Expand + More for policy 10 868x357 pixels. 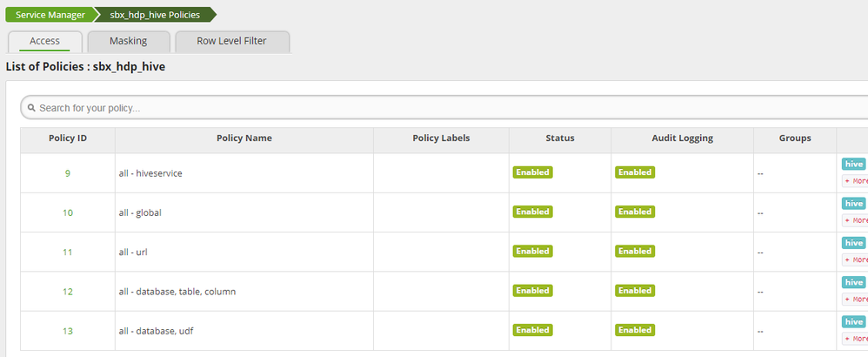[855, 220]
